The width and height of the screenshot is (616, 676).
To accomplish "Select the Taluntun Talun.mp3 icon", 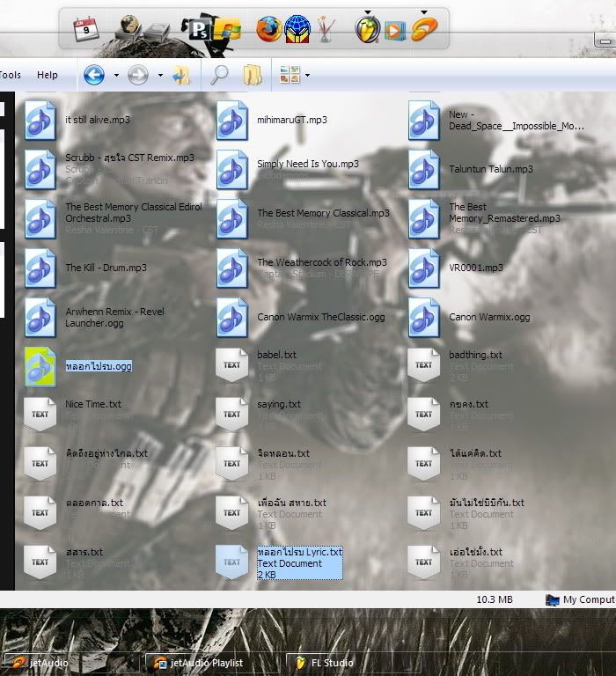I will click(424, 169).
